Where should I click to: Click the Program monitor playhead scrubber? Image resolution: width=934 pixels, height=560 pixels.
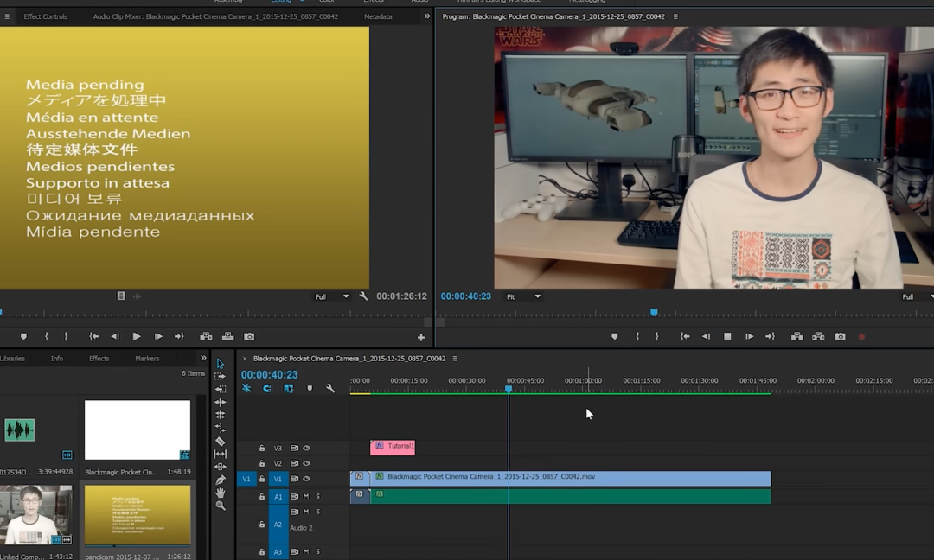pyautogui.click(x=654, y=313)
